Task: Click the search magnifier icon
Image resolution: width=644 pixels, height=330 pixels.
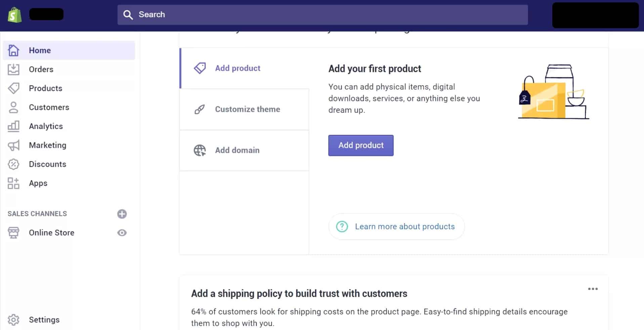Action: tap(128, 14)
